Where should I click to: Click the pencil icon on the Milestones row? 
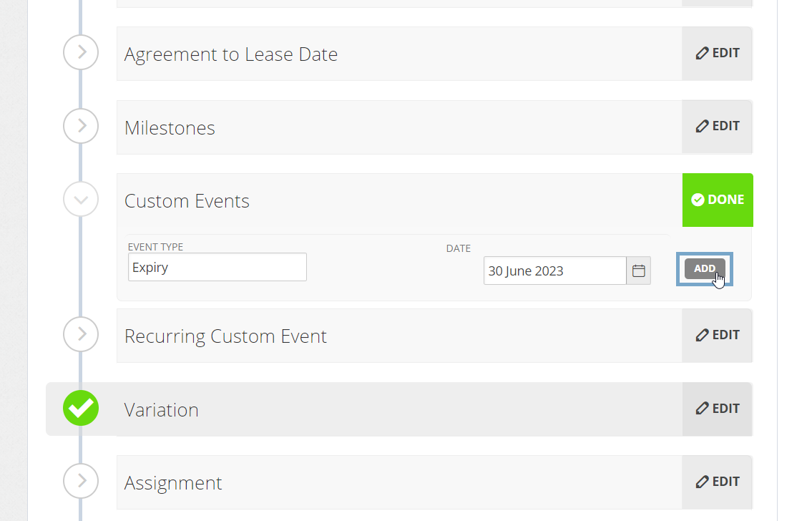[702, 127]
